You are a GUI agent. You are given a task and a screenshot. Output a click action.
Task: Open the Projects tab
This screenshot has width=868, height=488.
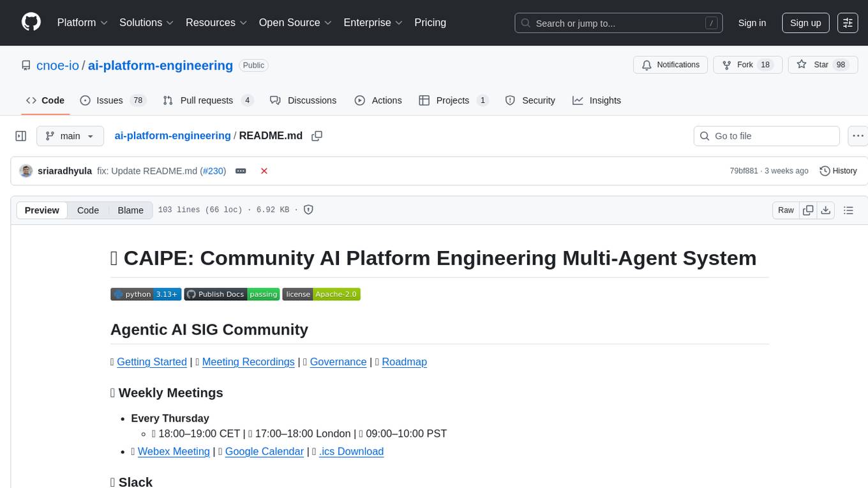[454, 100]
